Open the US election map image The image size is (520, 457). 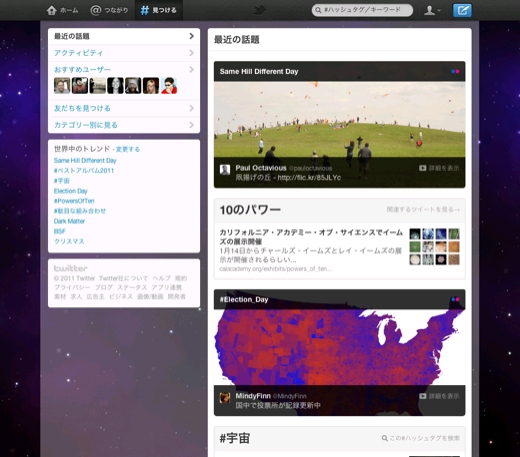click(x=339, y=347)
